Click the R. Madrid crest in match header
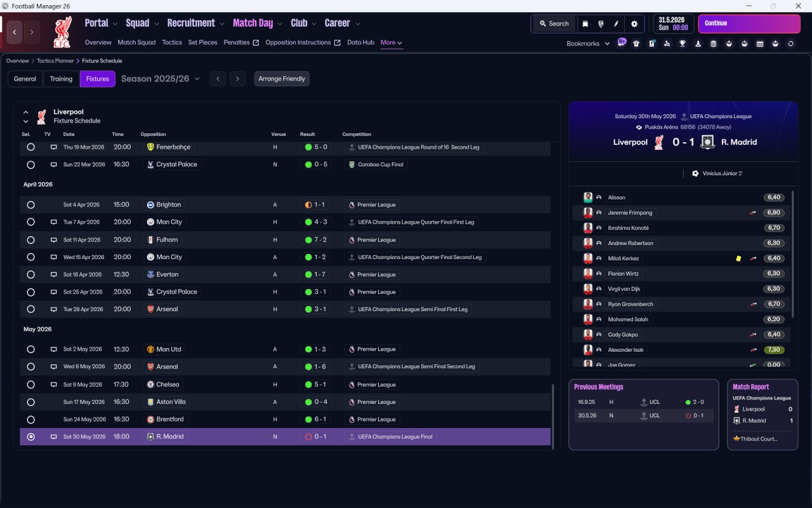Image resolution: width=812 pixels, height=508 pixels. click(709, 142)
